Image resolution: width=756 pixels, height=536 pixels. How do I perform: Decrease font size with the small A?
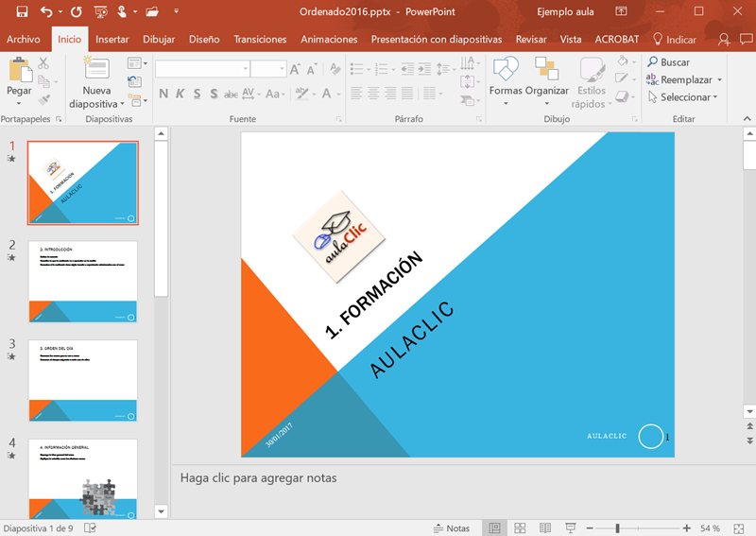pyautogui.click(x=312, y=69)
